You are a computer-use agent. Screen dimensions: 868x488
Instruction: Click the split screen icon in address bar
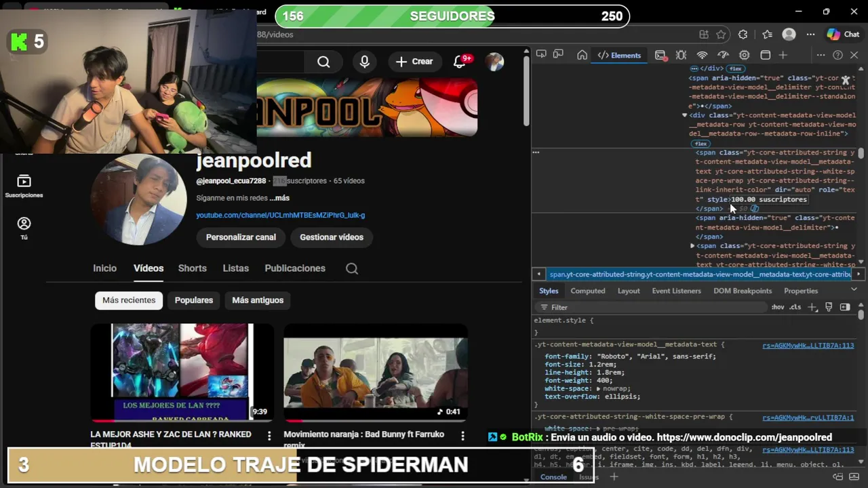[704, 35]
